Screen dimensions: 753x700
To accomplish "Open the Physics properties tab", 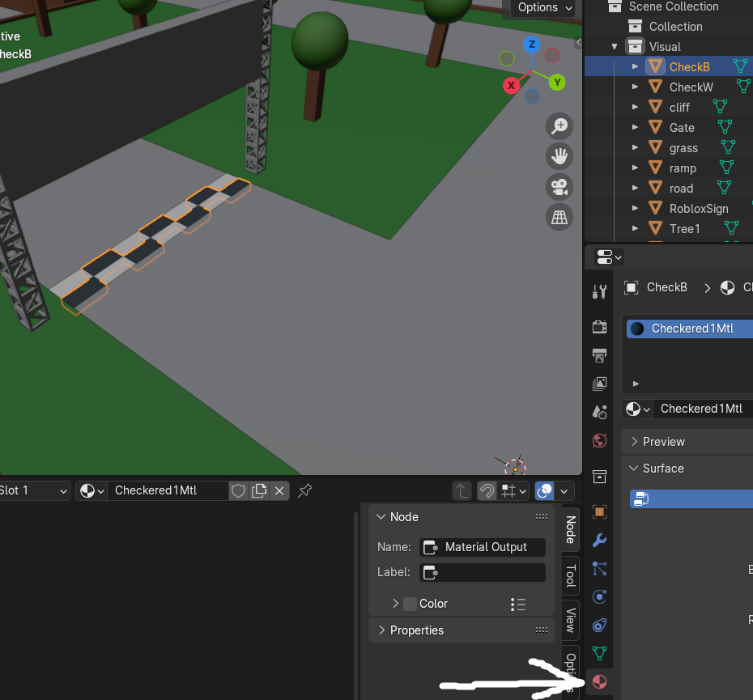I will (x=599, y=596).
